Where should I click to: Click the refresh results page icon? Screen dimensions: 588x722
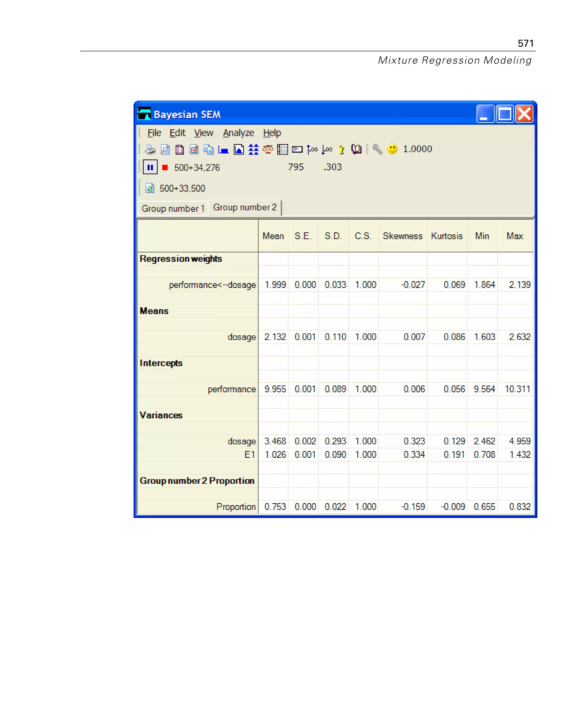click(x=150, y=188)
